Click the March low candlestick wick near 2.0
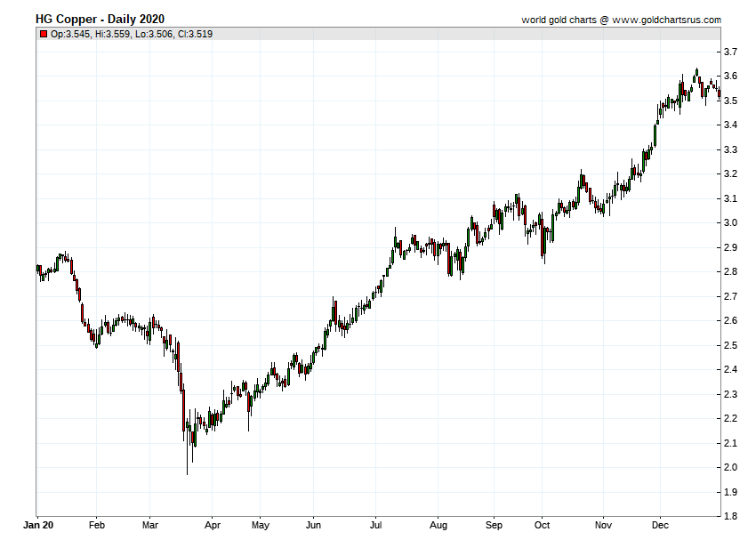756x548 pixels. [187, 447]
